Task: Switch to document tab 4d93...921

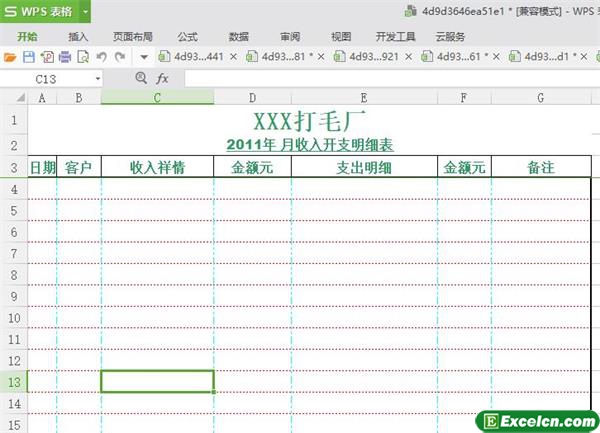Action: pos(374,57)
